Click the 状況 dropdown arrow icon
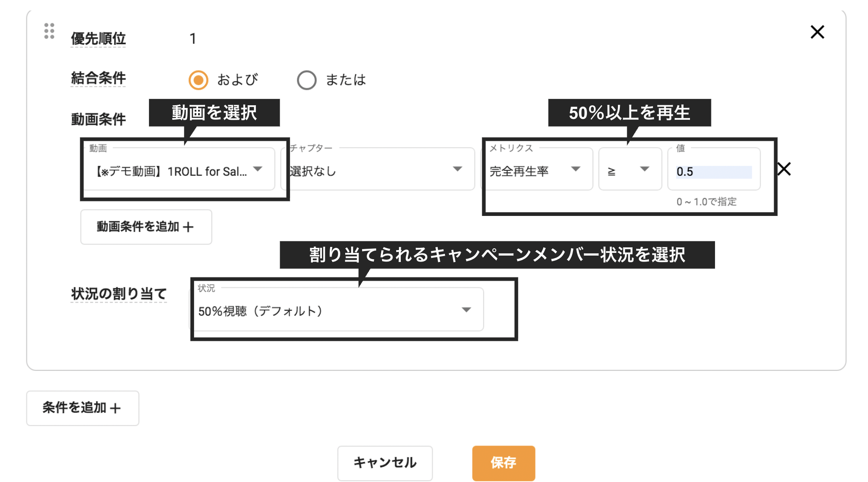Screen dimensions: 868x482 pos(466,309)
